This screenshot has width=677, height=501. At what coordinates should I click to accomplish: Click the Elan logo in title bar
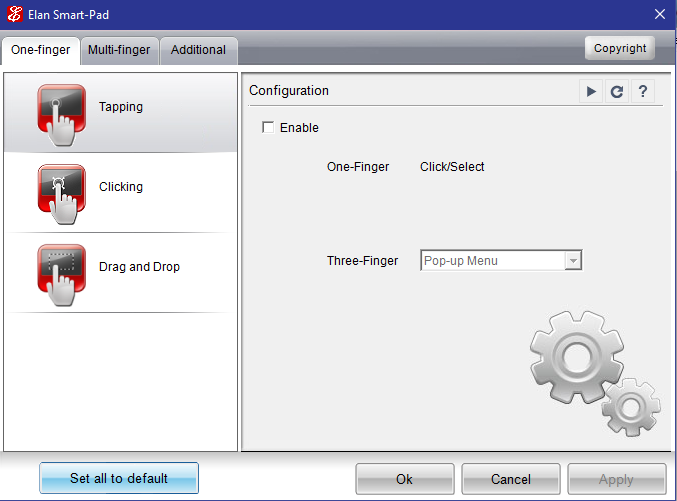click(x=15, y=14)
